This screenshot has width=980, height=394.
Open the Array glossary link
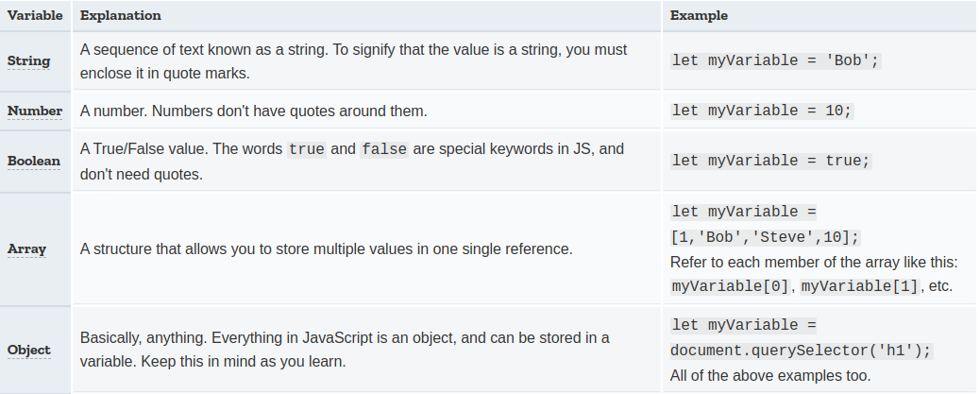26,248
